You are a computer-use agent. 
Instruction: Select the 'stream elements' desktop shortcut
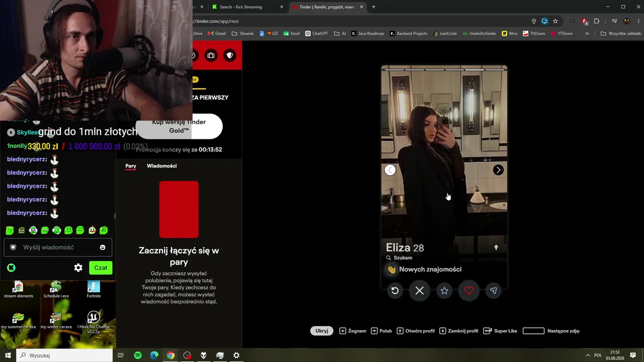[x=18, y=290]
